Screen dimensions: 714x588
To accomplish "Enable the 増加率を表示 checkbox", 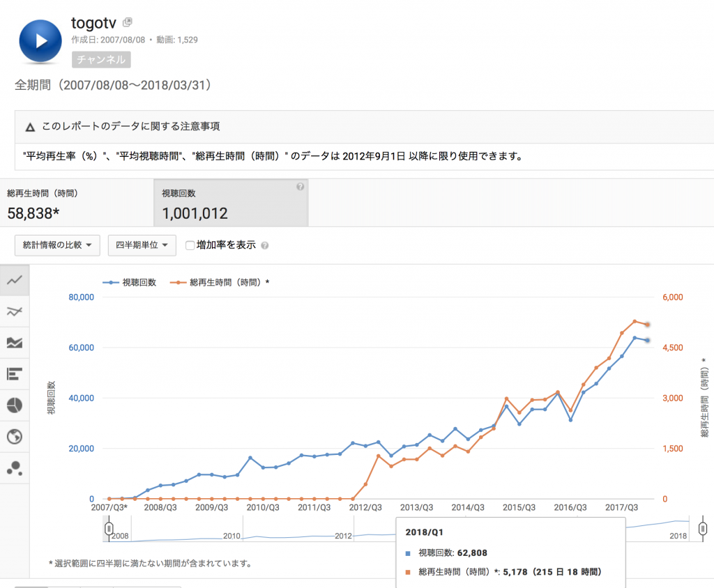I will 190,245.
